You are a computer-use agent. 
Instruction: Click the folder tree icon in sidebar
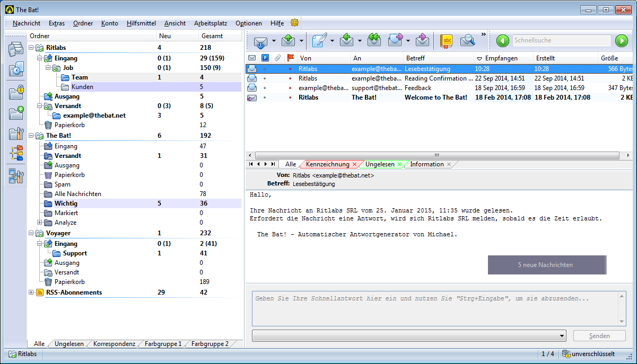pos(16,153)
